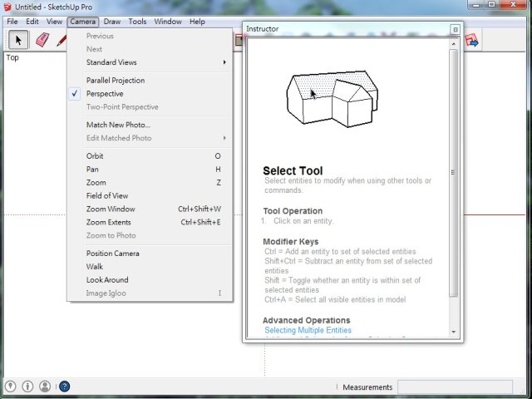Click the SketchUp logo in title bar
The width and height of the screenshot is (532, 399).
click(7, 7)
